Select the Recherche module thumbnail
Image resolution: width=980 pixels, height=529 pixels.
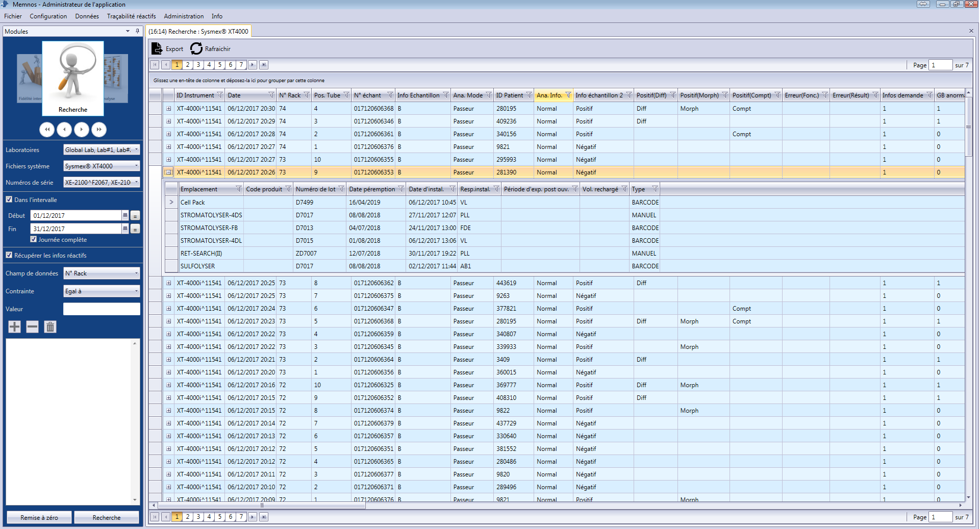73,79
